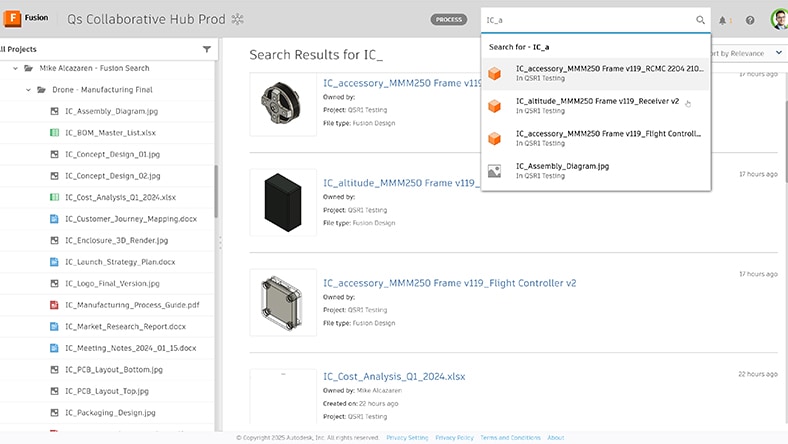
Task: Click the PROCESS status badge
Action: (449, 20)
